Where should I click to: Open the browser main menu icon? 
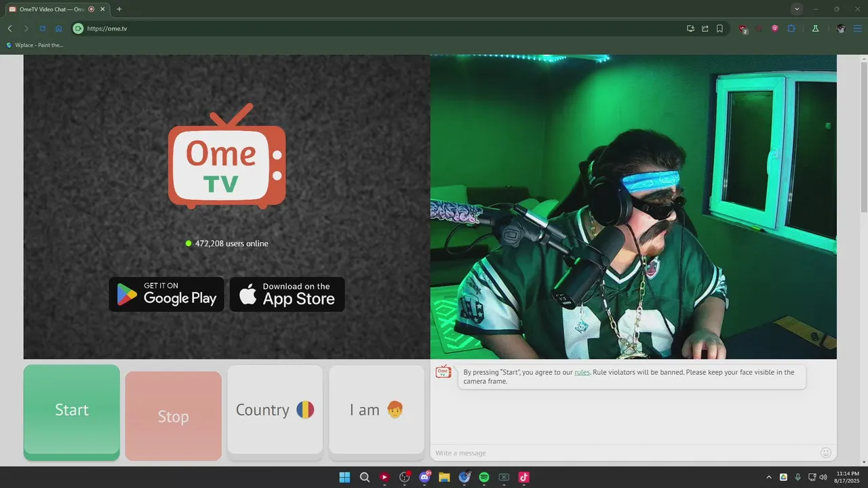[858, 28]
